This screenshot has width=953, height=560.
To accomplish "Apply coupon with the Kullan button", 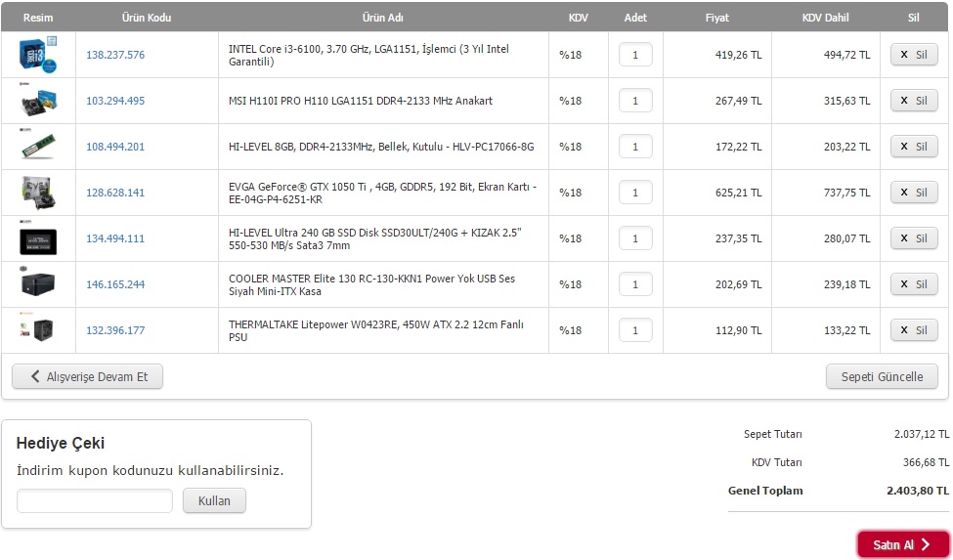I will tap(214, 501).
